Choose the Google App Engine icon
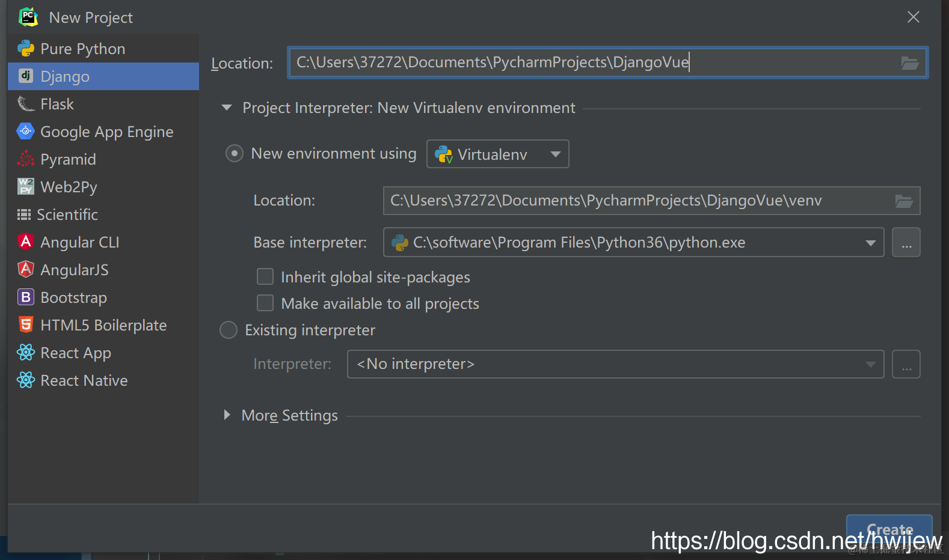949x560 pixels. 26,131
